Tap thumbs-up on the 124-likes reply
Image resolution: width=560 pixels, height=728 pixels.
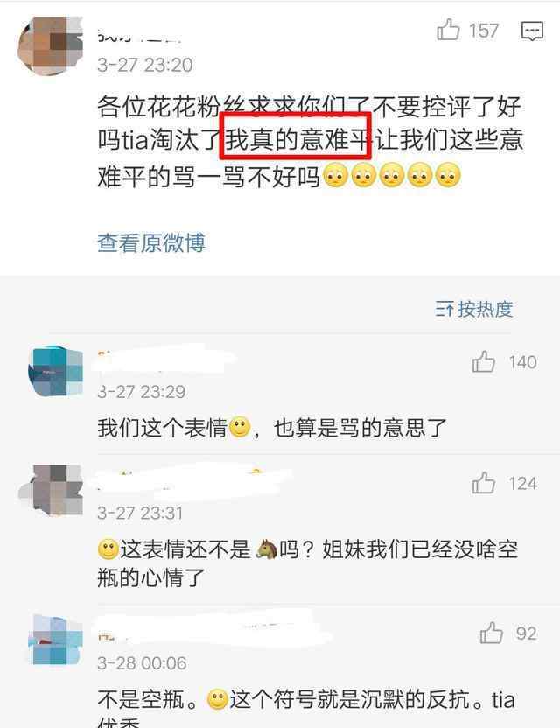pos(483,483)
